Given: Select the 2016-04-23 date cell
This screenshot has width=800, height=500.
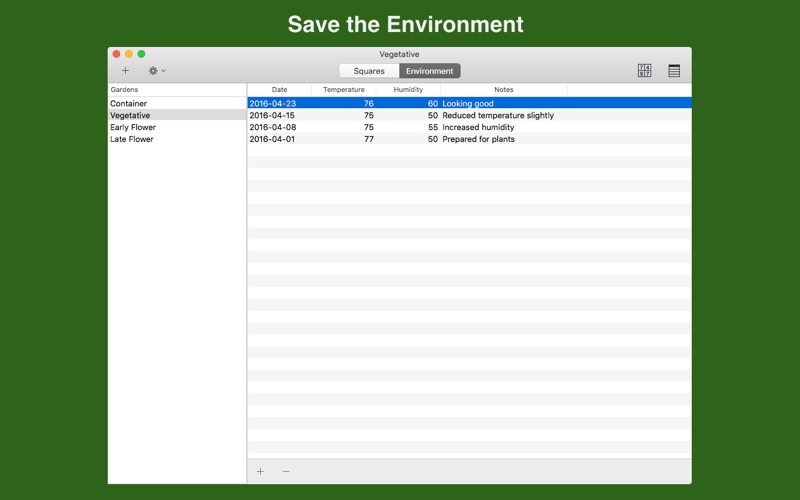Looking at the screenshot, I should pyautogui.click(x=272, y=103).
